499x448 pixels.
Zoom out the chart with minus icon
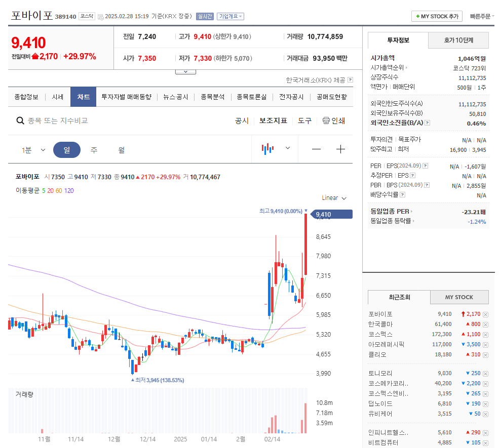tap(316, 149)
